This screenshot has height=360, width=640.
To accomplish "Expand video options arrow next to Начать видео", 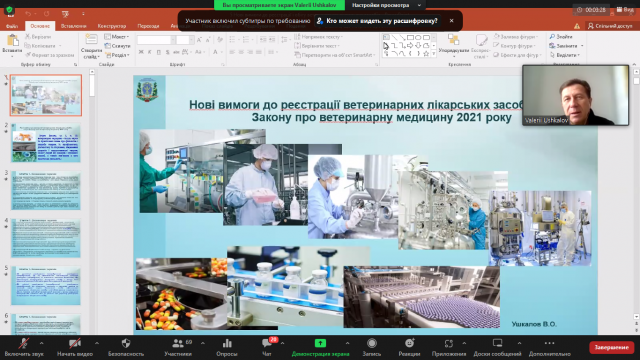I will (97, 343).
